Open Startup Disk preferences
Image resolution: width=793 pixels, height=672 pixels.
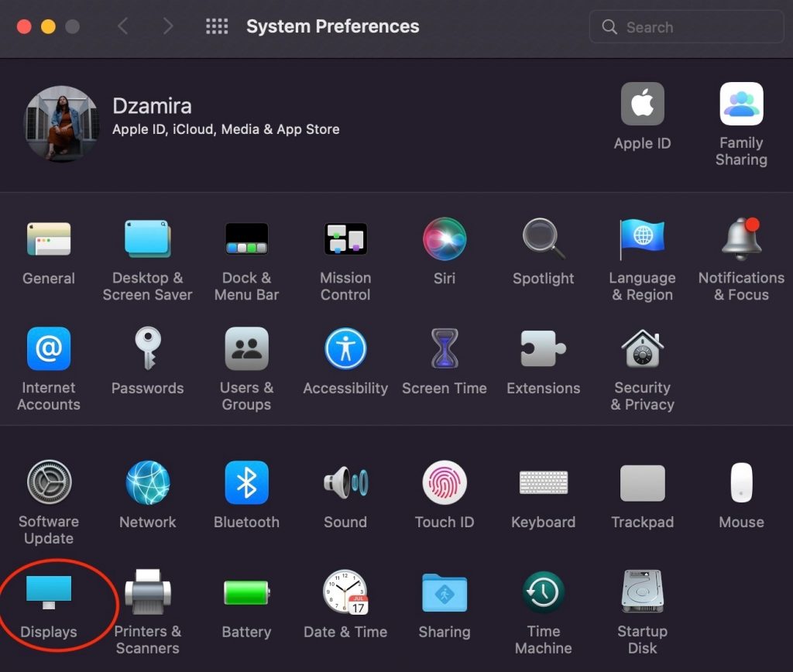642,593
